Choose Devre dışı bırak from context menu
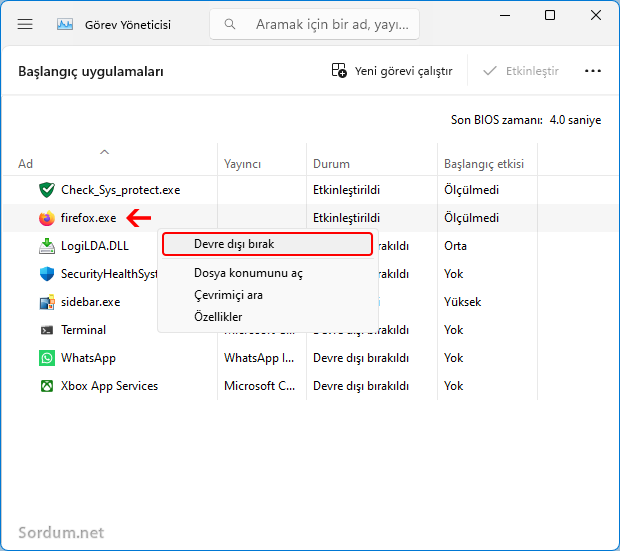The image size is (620, 551). coord(267,244)
